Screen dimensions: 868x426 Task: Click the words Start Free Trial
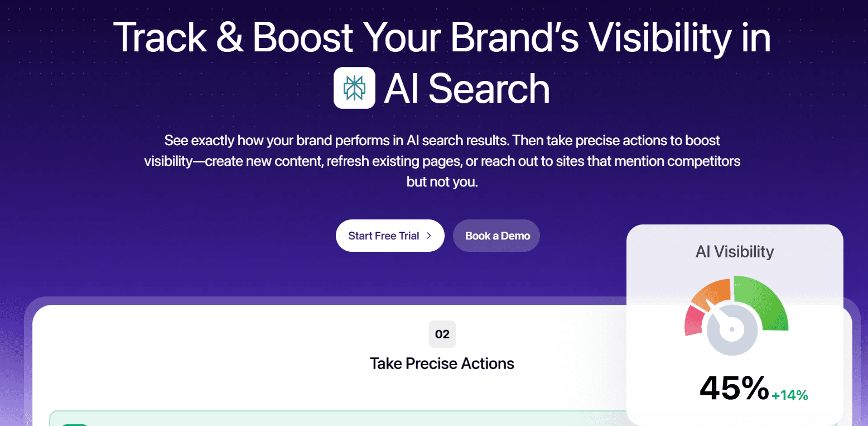[383, 236]
